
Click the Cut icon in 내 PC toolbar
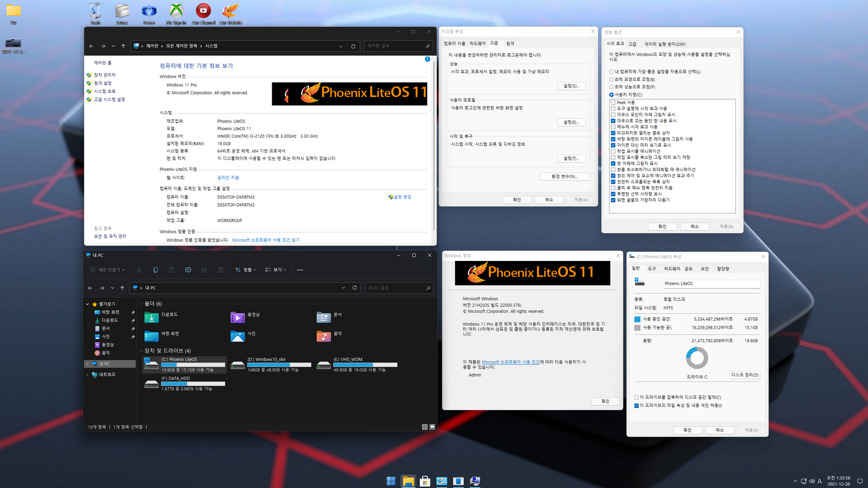(x=139, y=270)
